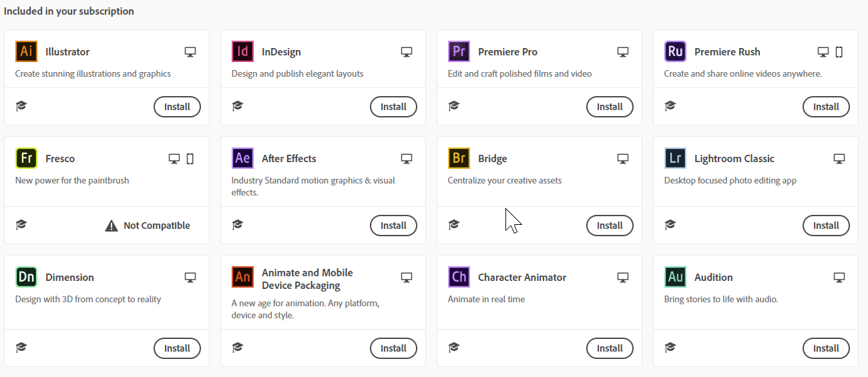Image resolution: width=868 pixels, height=377 pixels.
Task: Open tutorials icon on the Illustrator card
Action: pos(21,106)
